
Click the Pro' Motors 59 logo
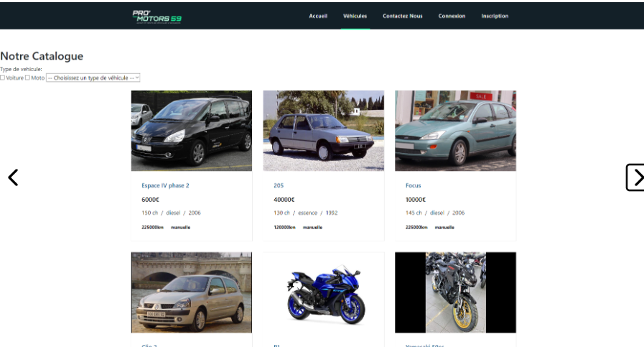(x=157, y=16)
